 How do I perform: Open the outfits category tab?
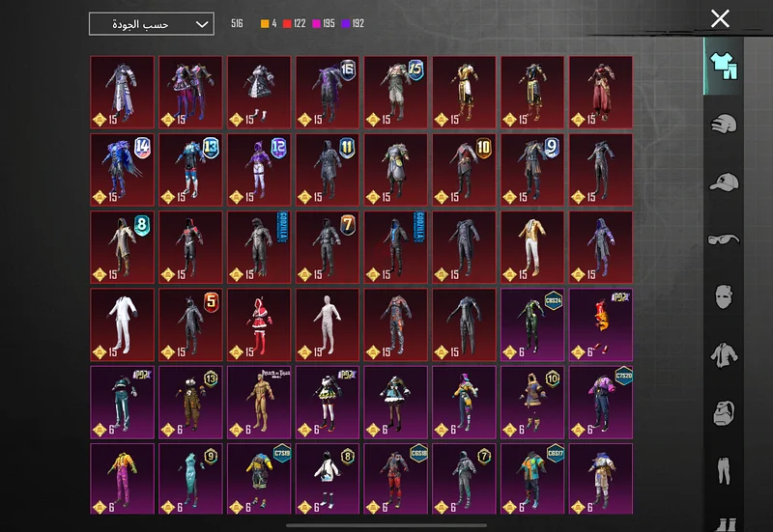[724, 66]
